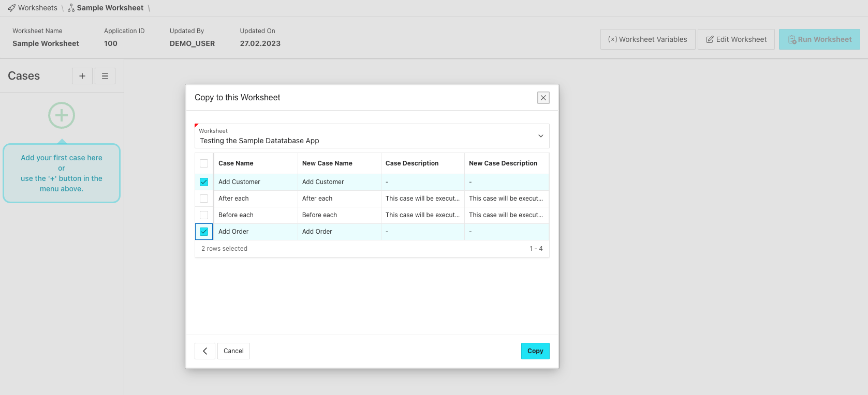Edit the 'Before each' New Case Name cell
This screenshot has width=868, height=395.
click(x=340, y=215)
